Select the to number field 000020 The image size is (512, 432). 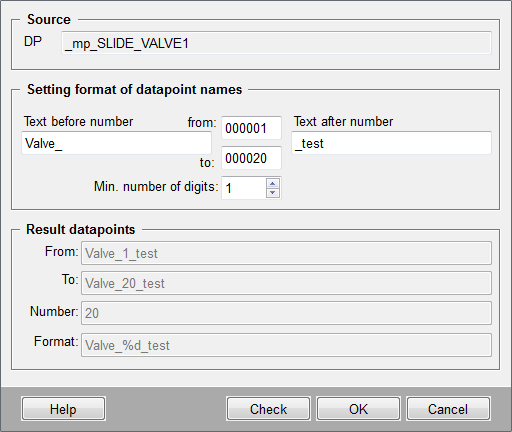(x=251, y=158)
